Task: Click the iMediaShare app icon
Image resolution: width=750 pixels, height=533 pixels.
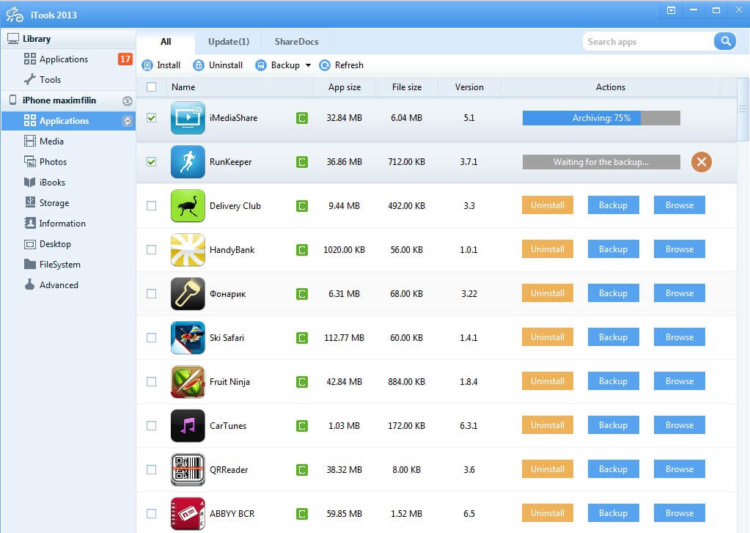Action: 188,118
